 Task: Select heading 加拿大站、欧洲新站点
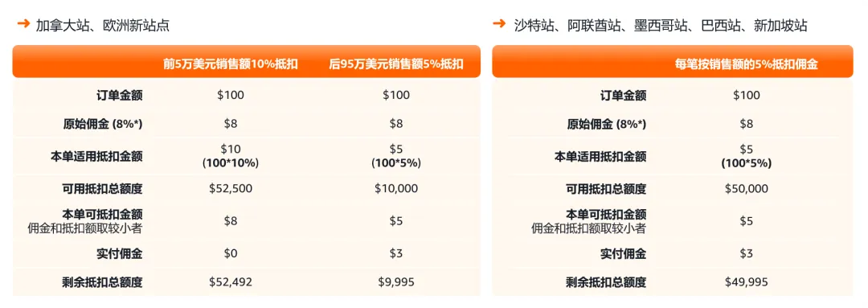tap(102, 24)
